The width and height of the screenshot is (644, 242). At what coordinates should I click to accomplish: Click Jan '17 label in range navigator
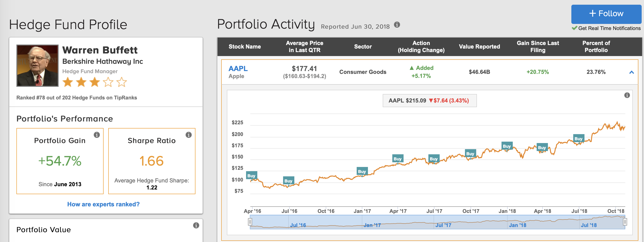372,225
